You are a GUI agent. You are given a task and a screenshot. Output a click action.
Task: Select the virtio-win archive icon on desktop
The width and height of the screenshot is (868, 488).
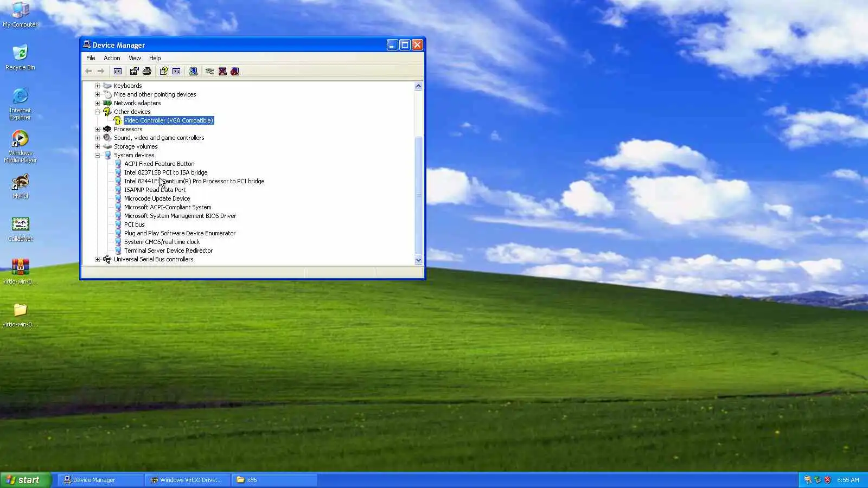20,272
